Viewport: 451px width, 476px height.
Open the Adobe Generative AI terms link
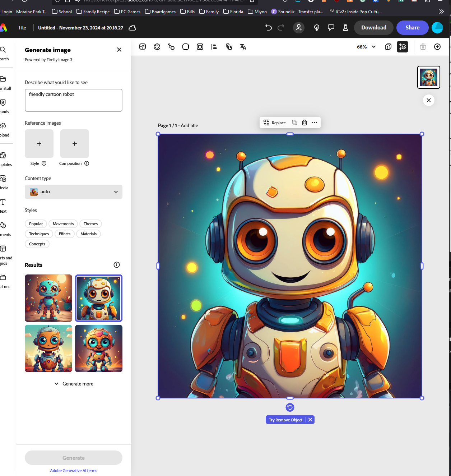[74, 471]
